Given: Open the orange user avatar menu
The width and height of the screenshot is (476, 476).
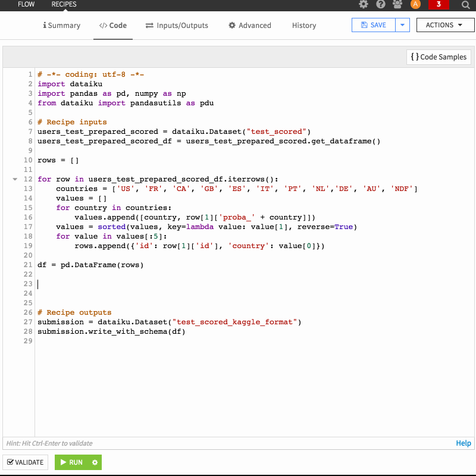Looking at the screenshot, I should pyautogui.click(x=415, y=4).
